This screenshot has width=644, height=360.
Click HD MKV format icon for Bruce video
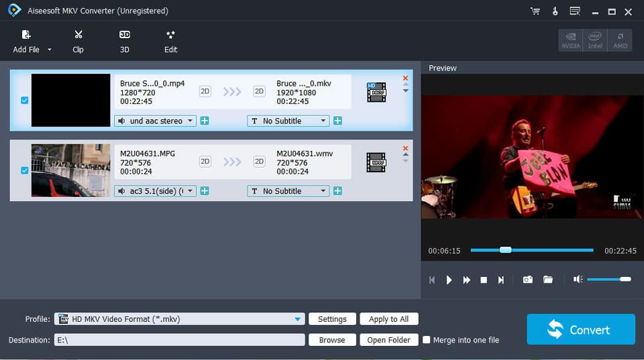[376, 92]
